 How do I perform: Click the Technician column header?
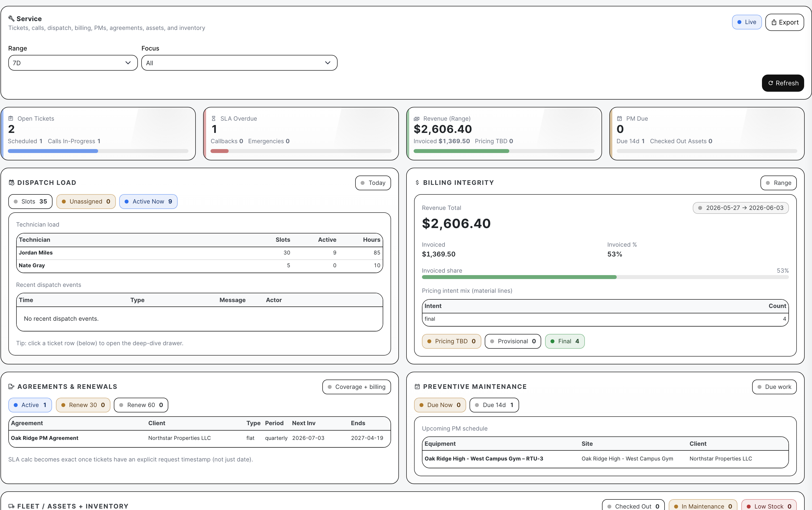pos(34,240)
